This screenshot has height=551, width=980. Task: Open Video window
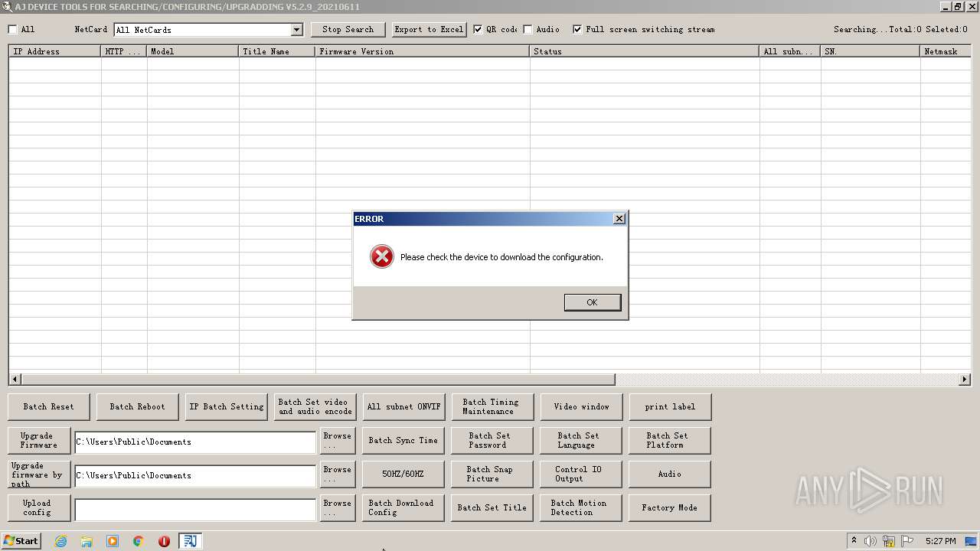pos(582,406)
